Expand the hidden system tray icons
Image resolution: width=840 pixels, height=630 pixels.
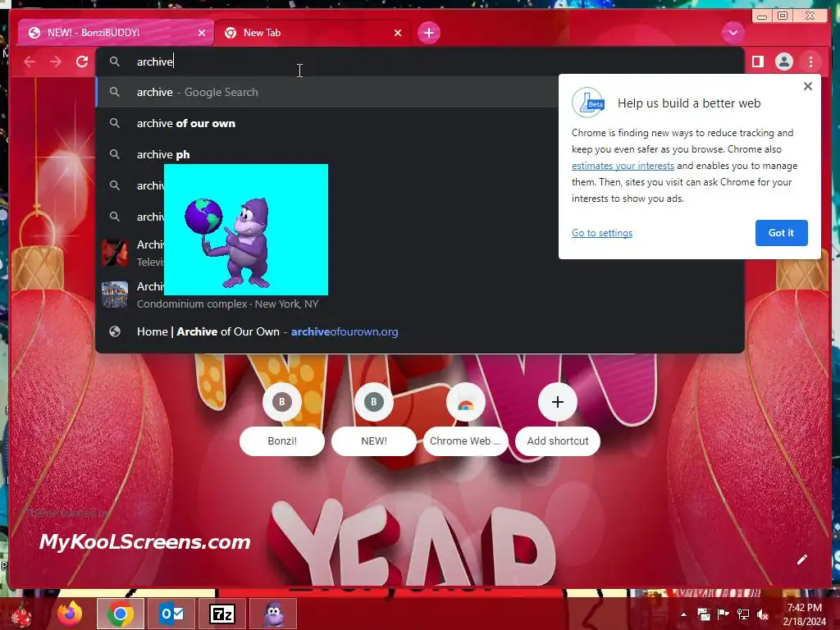point(683,614)
